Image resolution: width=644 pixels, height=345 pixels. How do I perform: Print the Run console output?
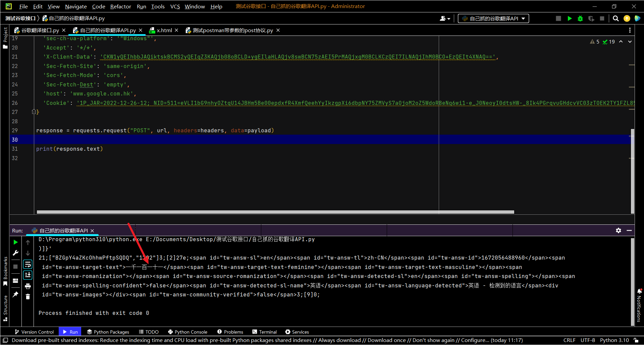click(28, 286)
